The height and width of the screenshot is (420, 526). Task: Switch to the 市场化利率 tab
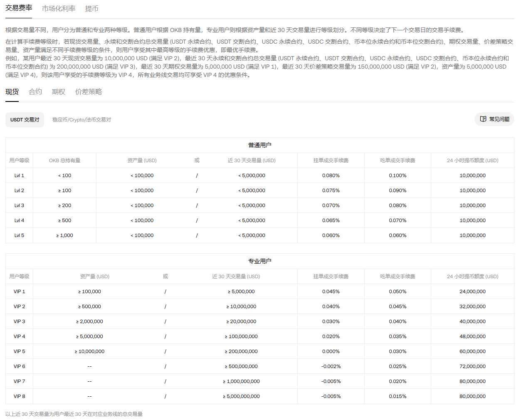(59, 8)
